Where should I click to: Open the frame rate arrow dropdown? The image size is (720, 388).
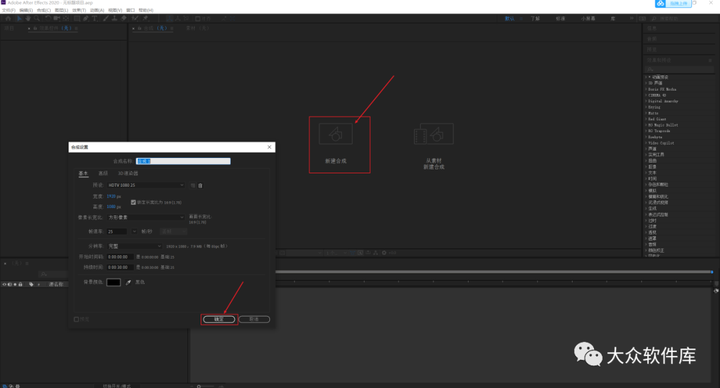pos(134,231)
